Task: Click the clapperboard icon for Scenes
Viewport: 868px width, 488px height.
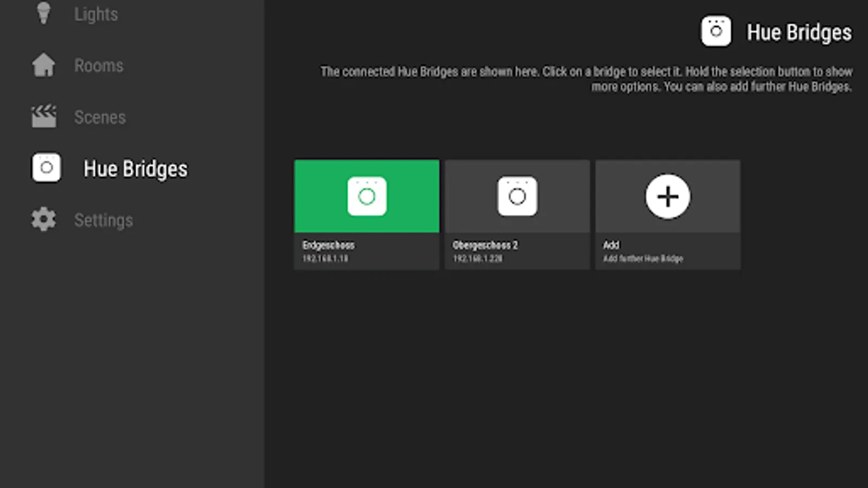Action: [x=43, y=116]
